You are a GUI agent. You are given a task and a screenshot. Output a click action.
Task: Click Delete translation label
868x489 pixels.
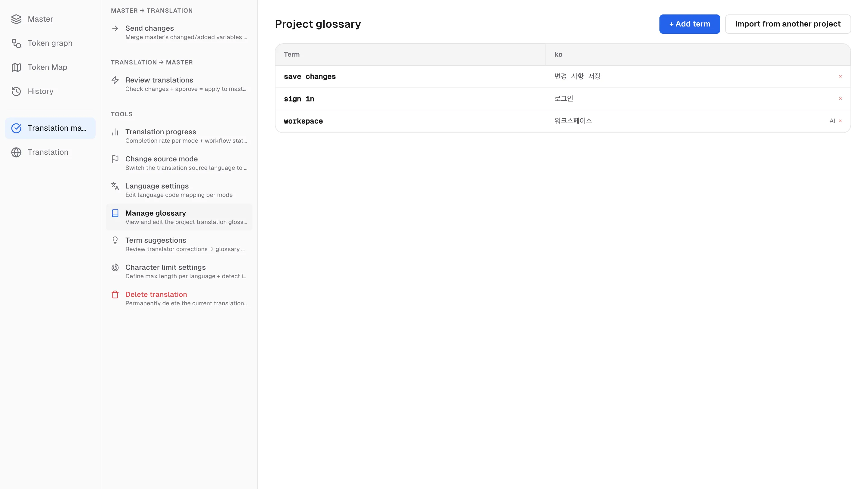pos(156,294)
